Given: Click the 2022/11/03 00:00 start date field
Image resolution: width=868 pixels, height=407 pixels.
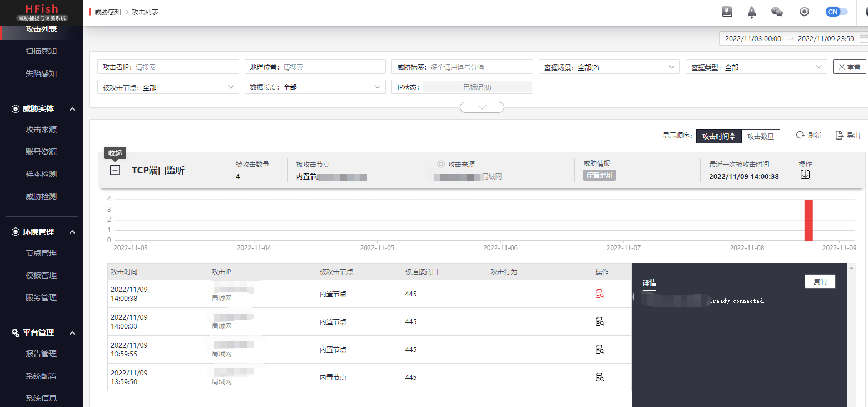Looking at the screenshot, I should [x=753, y=39].
